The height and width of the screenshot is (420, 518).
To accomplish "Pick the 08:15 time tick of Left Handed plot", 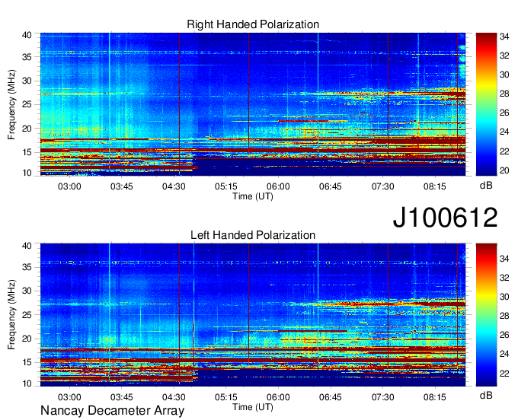I will point(435,397).
